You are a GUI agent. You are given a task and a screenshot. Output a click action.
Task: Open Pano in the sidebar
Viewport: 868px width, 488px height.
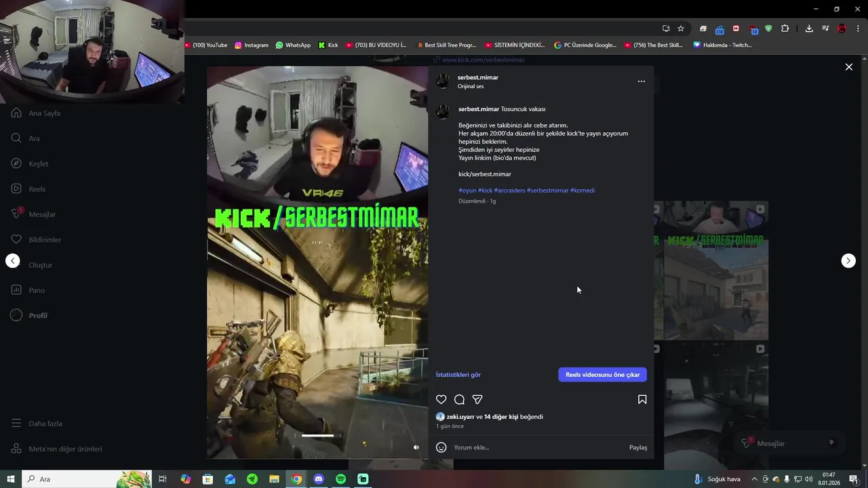[28, 290]
